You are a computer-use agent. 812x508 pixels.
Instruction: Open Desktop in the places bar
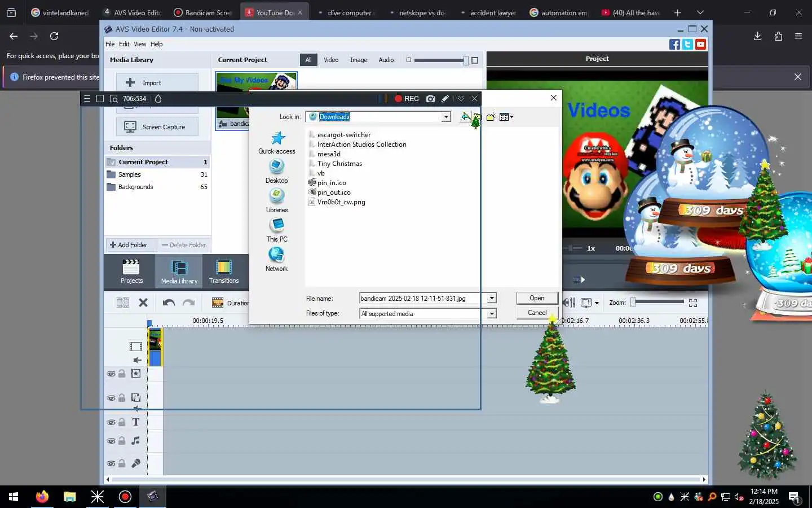(x=277, y=172)
